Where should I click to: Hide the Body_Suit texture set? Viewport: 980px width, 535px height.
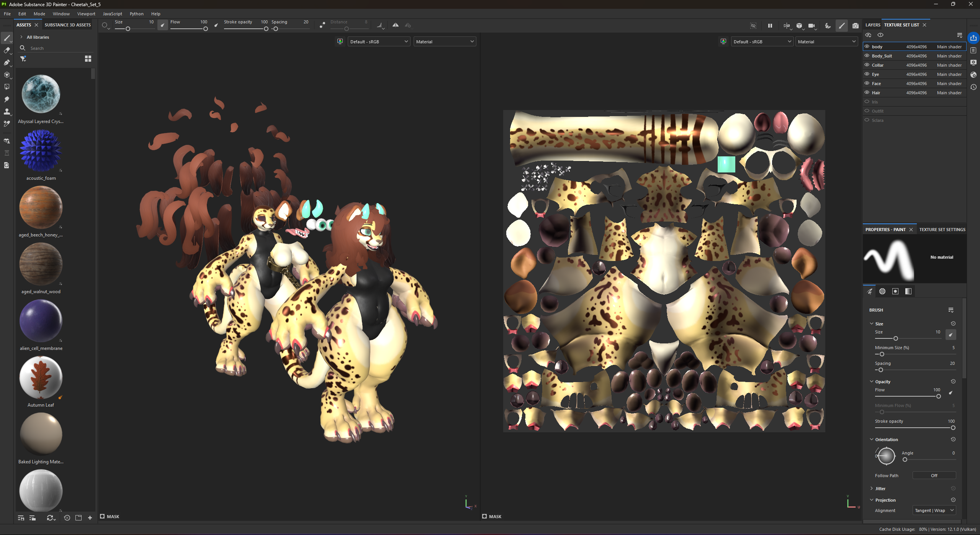(x=867, y=56)
